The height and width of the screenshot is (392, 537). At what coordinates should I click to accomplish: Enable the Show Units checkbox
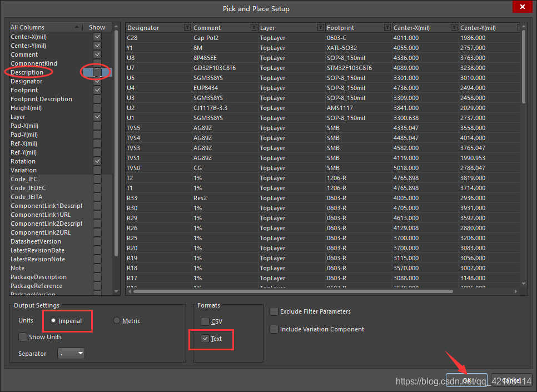23,337
